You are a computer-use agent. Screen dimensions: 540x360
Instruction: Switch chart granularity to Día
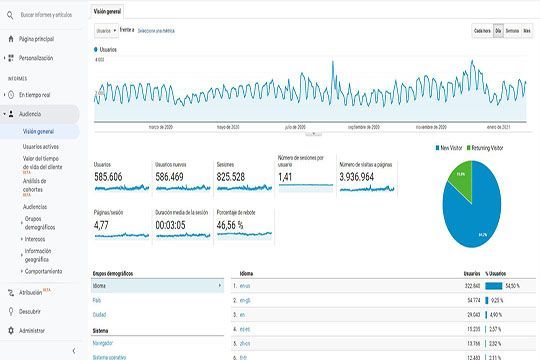point(498,31)
